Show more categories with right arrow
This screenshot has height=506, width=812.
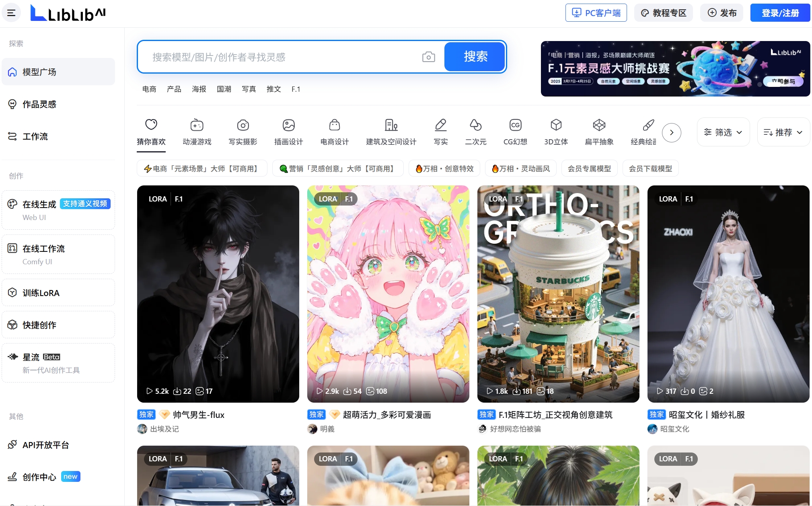(x=672, y=132)
